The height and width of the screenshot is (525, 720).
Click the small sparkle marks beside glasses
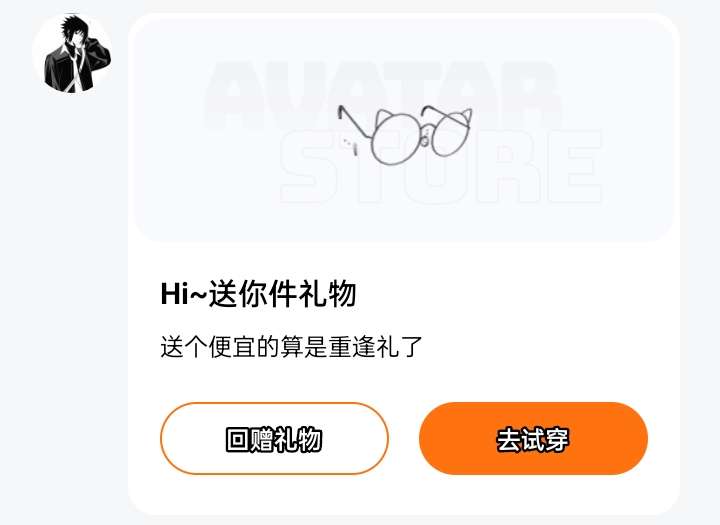[350, 145]
